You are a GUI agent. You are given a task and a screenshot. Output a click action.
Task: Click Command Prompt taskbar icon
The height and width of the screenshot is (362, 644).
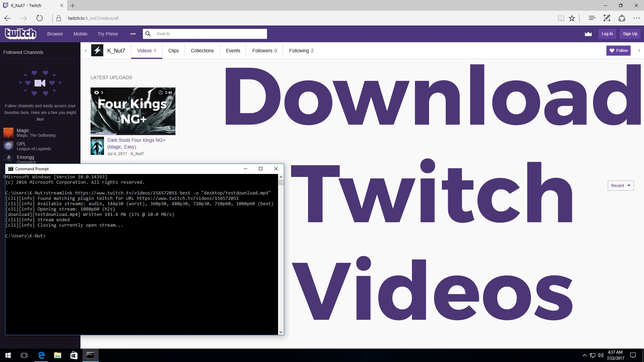click(90, 355)
